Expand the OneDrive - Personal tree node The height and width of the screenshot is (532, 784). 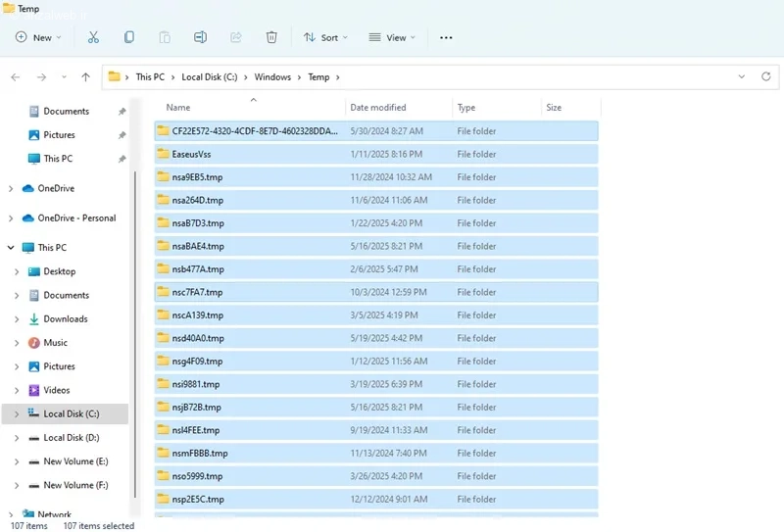(11, 218)
